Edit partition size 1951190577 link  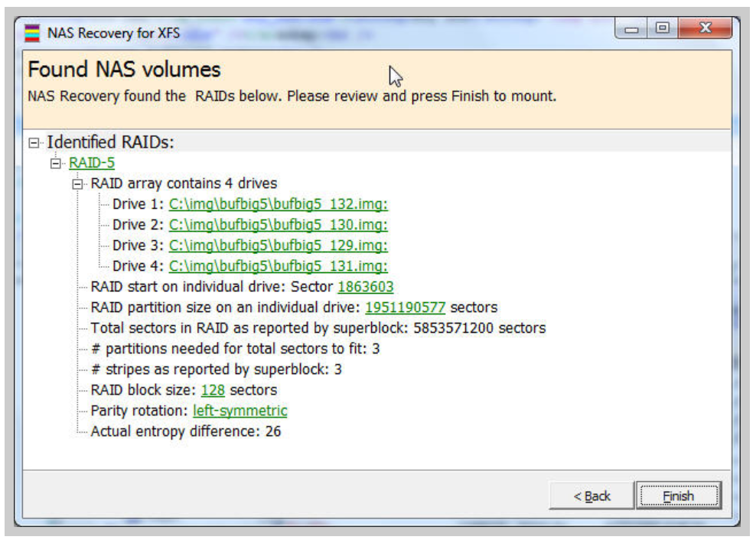point(405,307)
